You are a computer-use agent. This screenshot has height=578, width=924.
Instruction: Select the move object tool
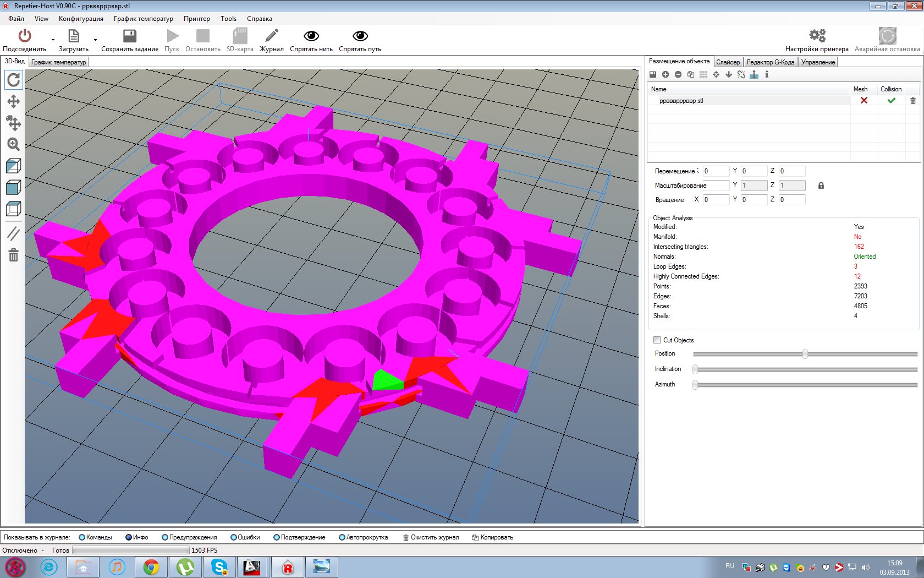[14, 123]
